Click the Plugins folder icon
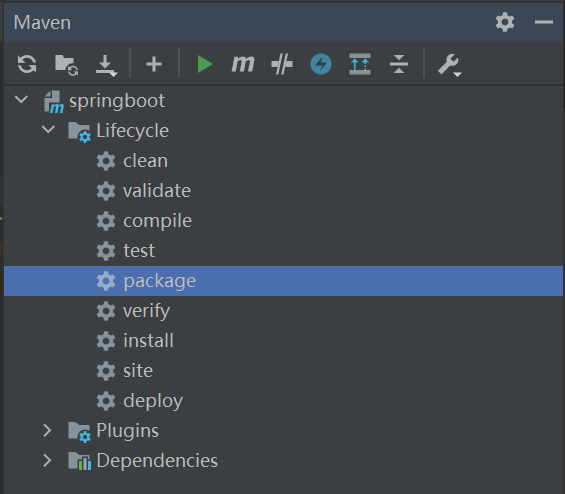 point(80,432)
